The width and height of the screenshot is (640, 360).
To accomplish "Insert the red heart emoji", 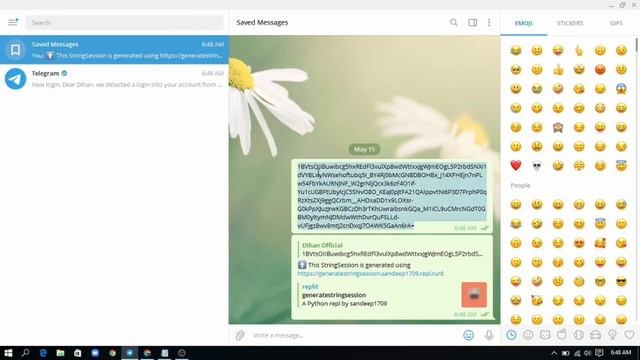I will (516, 165).
